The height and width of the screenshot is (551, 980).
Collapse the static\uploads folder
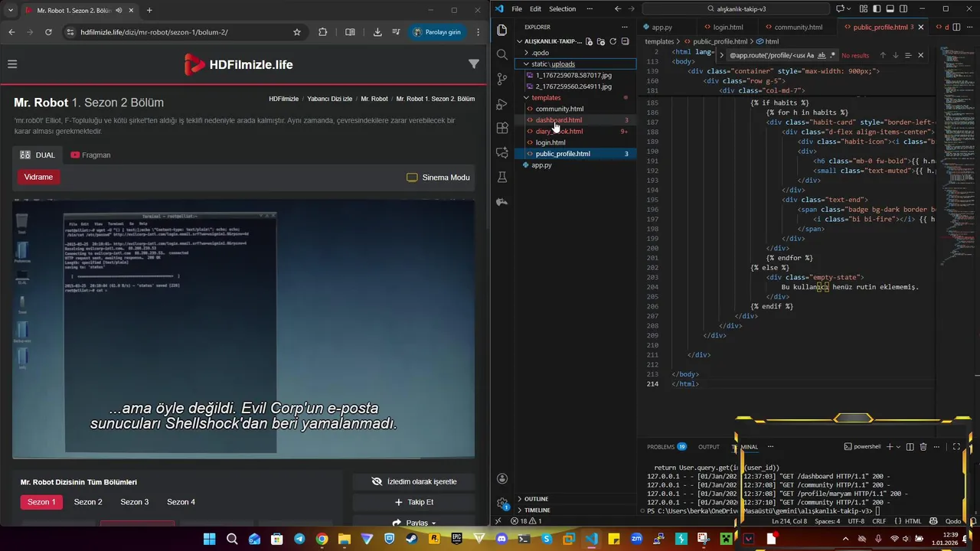576,64
